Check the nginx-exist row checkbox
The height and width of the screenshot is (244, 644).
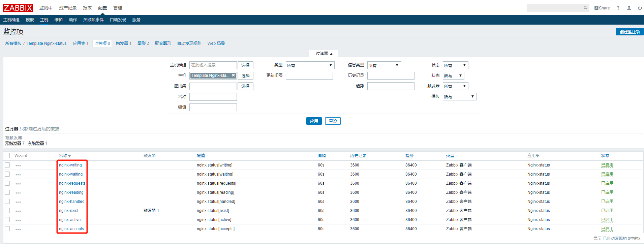coord(7,211)
